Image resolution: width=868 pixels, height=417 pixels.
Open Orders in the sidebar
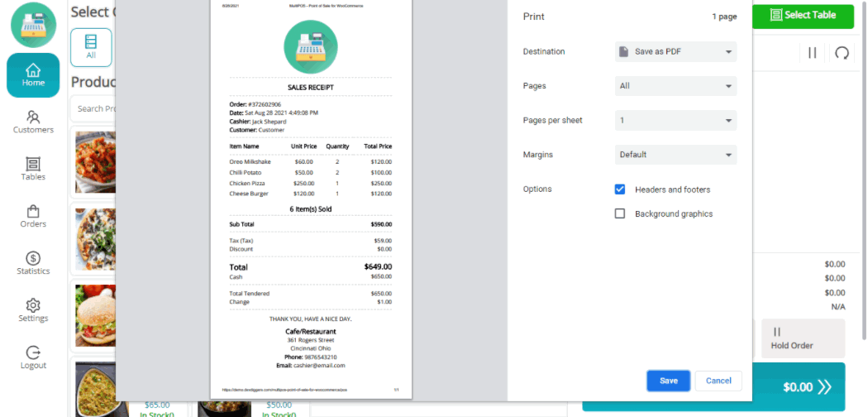coord(33,217)
